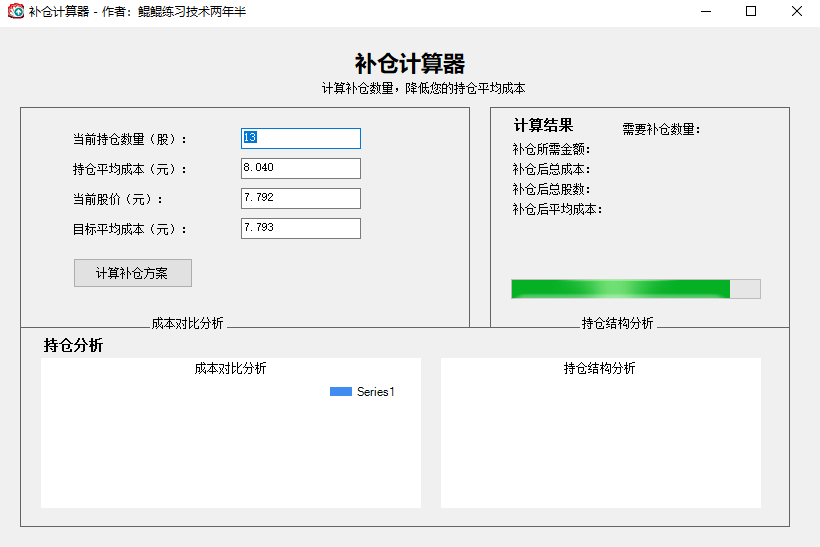The width and height of the screenshot is (820, 547).
Task: Click the 成本对比分析 chart title
Action: tap(230, 368)
